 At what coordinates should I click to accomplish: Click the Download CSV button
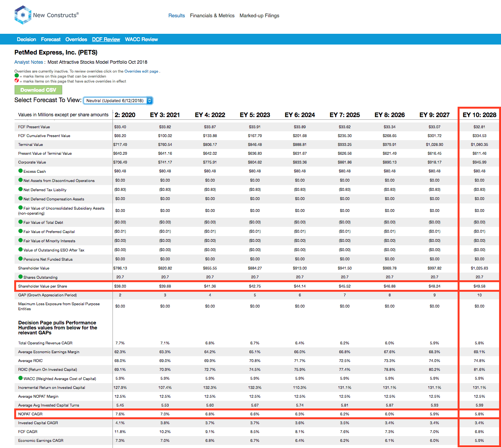38,90
